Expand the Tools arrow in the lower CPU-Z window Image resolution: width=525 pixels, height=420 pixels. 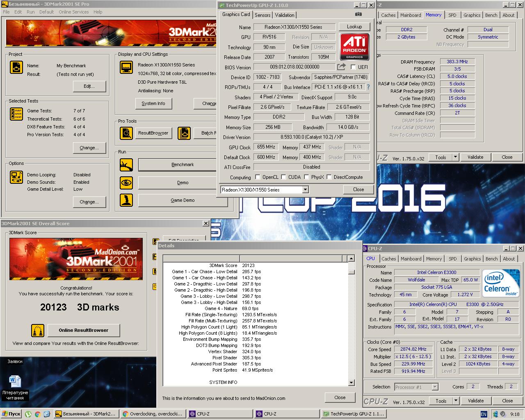tap(456, 401)
